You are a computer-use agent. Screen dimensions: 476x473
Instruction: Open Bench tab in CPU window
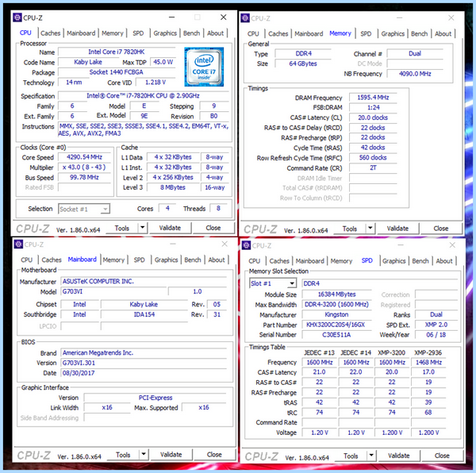click(191, 33)
